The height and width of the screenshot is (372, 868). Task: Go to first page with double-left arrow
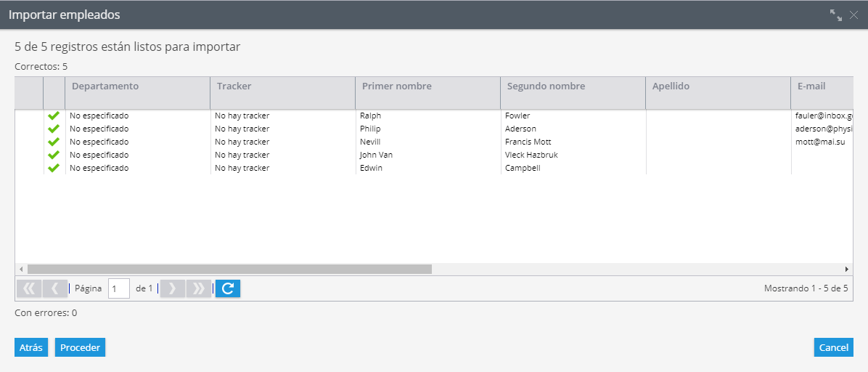[x=29, y=288]
